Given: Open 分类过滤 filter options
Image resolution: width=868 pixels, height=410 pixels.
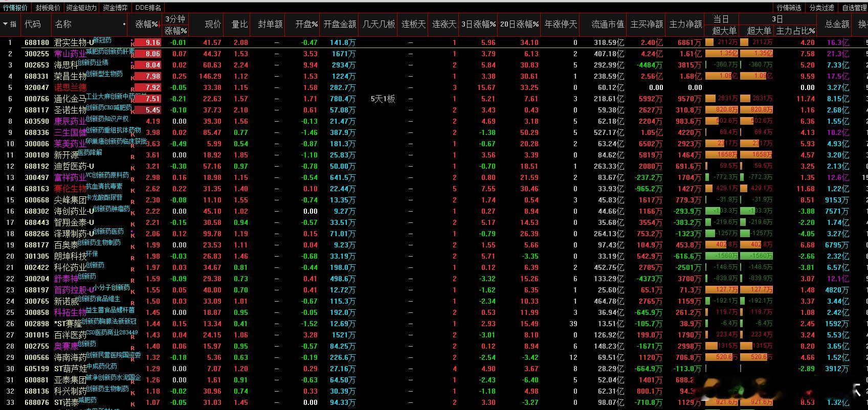Looking at the screenshot, I should [x=822, y=8].
